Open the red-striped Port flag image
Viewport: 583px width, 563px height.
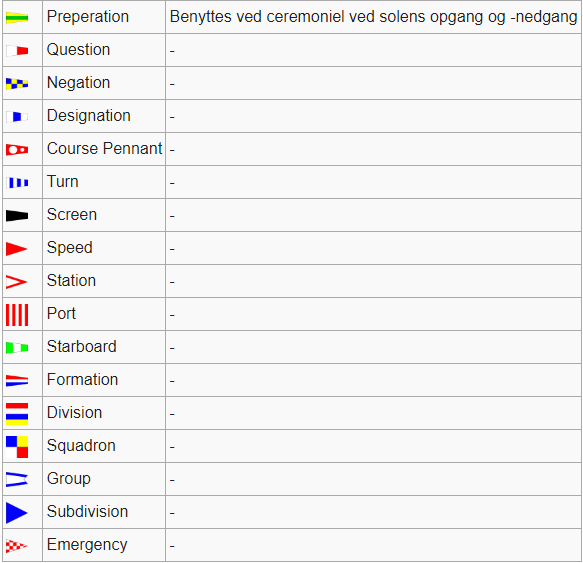pos(17,315)
